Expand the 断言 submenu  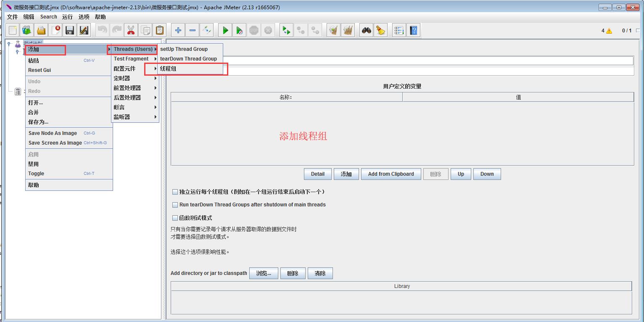(135, 107)
